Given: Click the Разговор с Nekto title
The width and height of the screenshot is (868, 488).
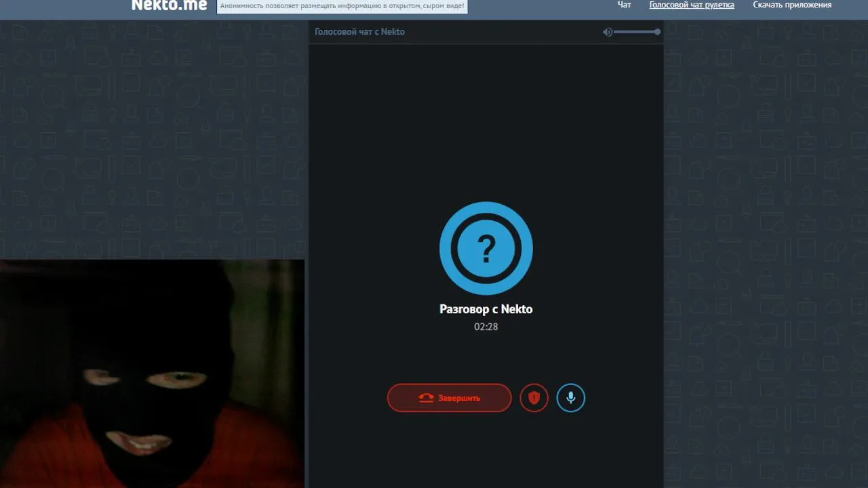Looking at the screenshot, I should tap(486, 309).
